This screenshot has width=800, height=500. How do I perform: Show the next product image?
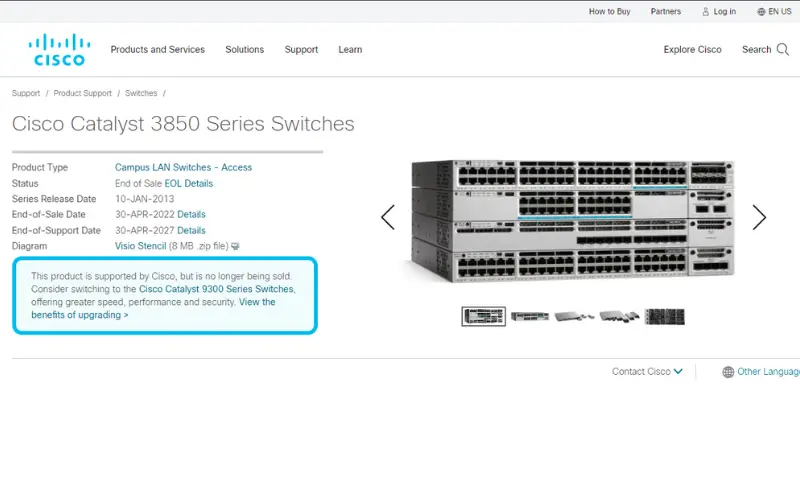click(x=759, y=217)
